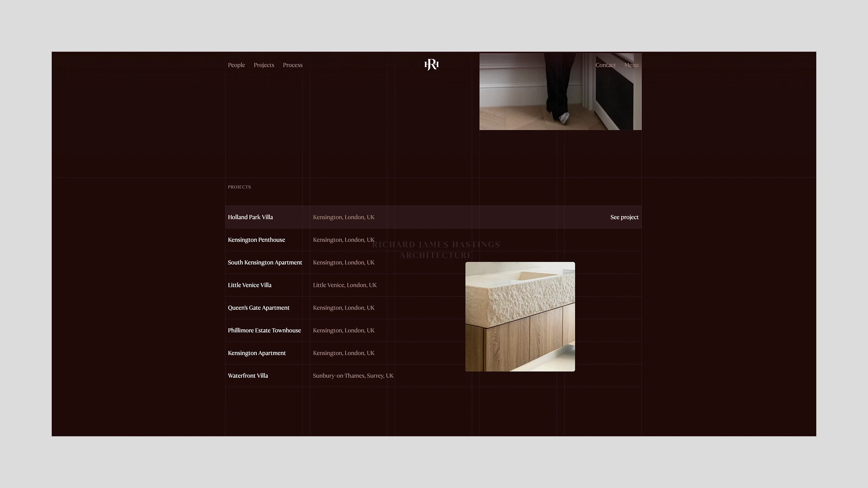The width and height of the screenshot is (868, 488).
Task: Select Waterfront Villa project
Action: click(x=248, y=376)
